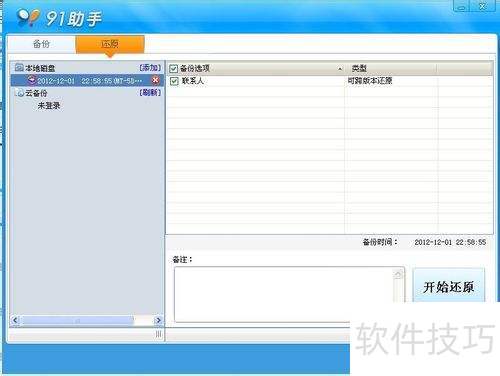Click the backup time value 2012-12-01 22:58:55

point(450,242)
